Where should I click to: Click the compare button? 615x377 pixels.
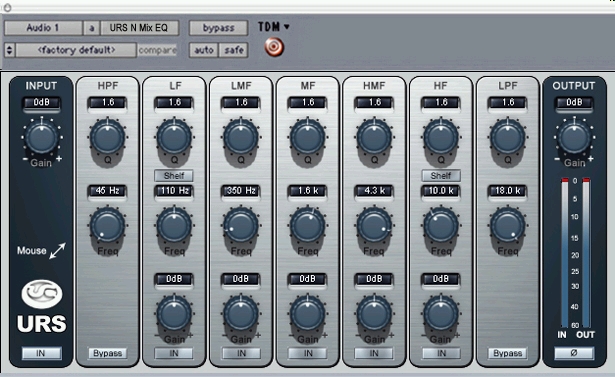pyautogui.click(x=157, y=50)
